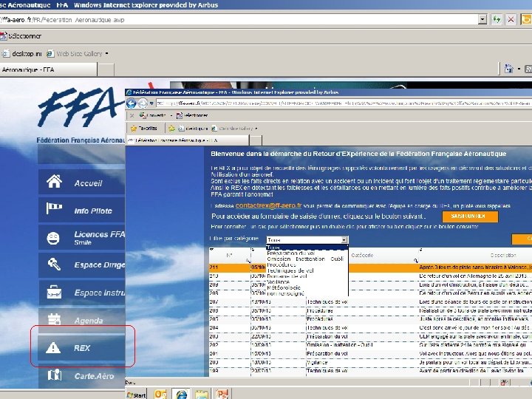Open Web Slice Gallery in front window
This screenshot has width=532, height=399.
point(234,129)
